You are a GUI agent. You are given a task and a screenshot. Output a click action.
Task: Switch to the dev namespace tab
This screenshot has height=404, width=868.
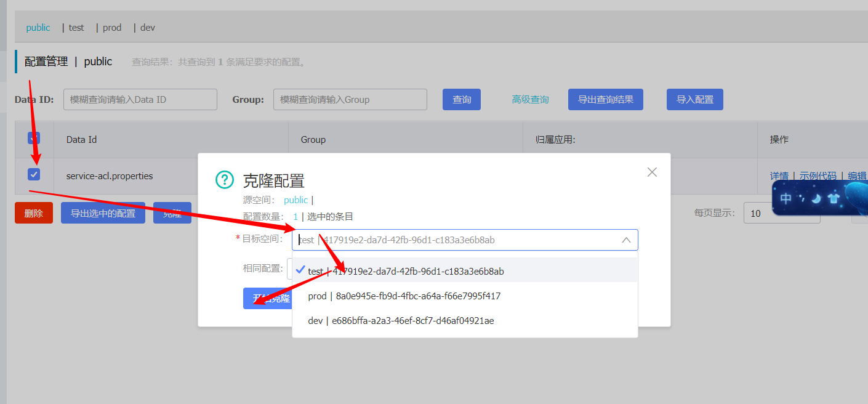(x=148, y=28)
